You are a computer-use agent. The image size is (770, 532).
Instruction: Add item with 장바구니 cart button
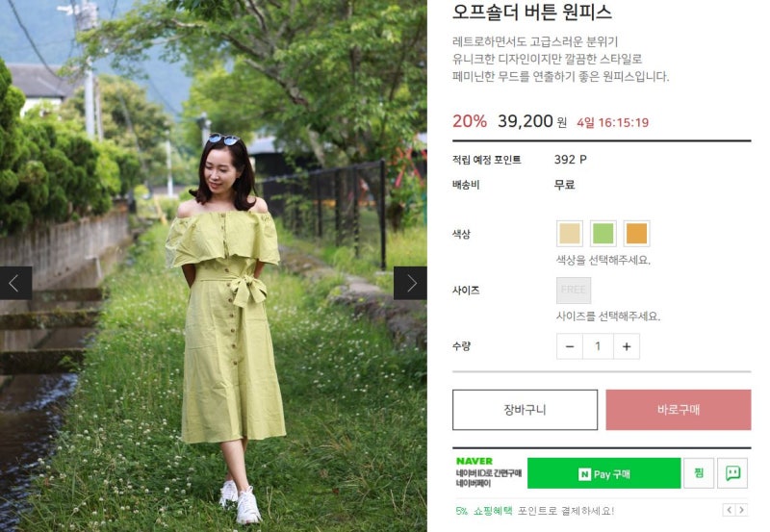pyautogui.click(x=525, y=410)
